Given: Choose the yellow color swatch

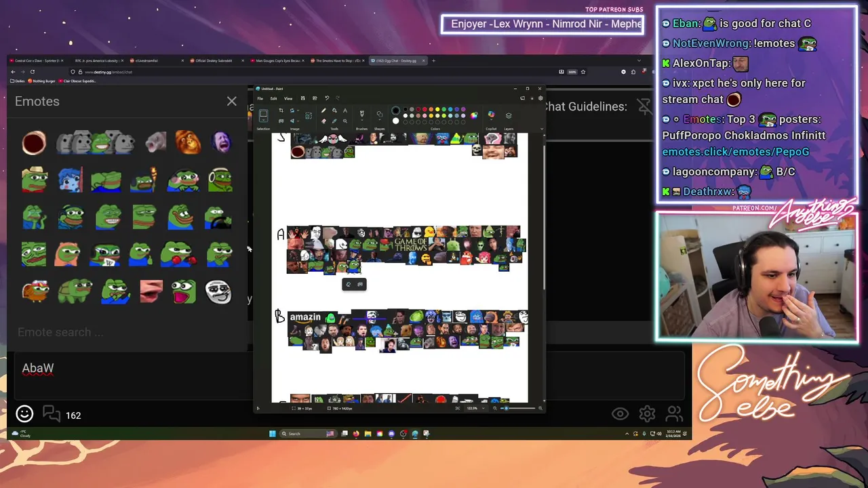Looking at the screenshot, I should (x=437, y=109).
